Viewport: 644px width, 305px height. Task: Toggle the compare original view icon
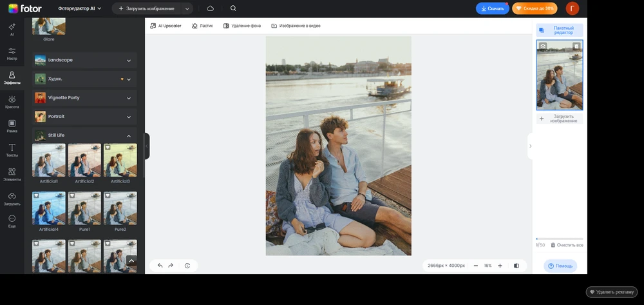coord(516,266)
